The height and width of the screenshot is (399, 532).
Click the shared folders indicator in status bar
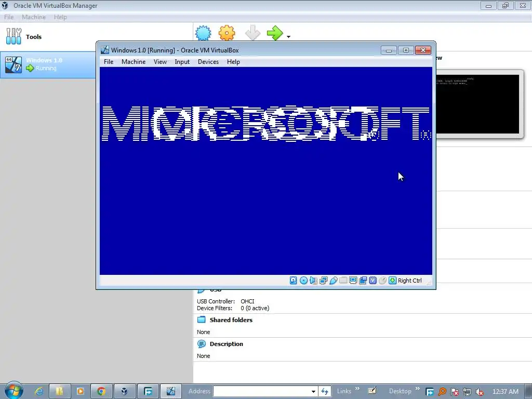pyautogui.click(x=343, y=280)
